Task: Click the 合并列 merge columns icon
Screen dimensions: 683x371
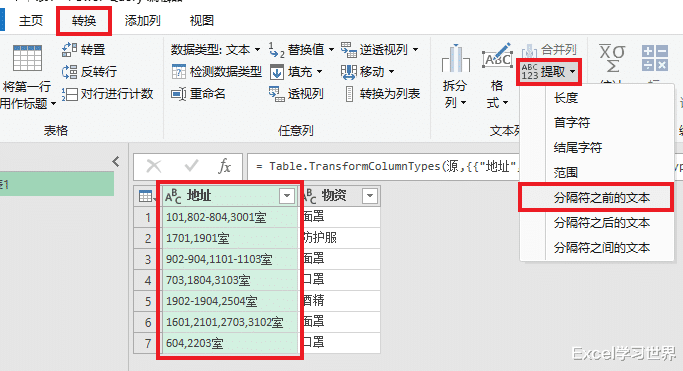Action: pos(529,51)
